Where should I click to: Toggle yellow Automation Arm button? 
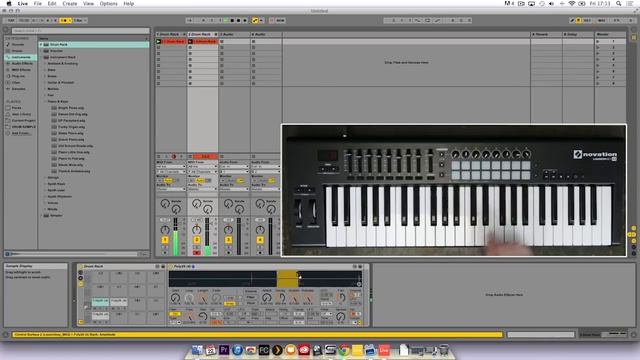(255, 20)
